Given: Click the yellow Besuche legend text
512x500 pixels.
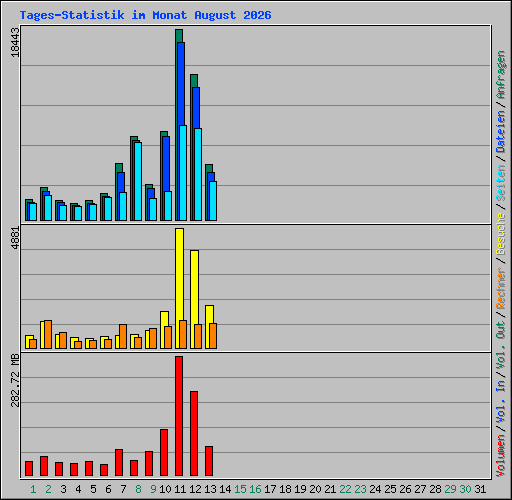Looking at the screenshot, I should click(500, 234).
